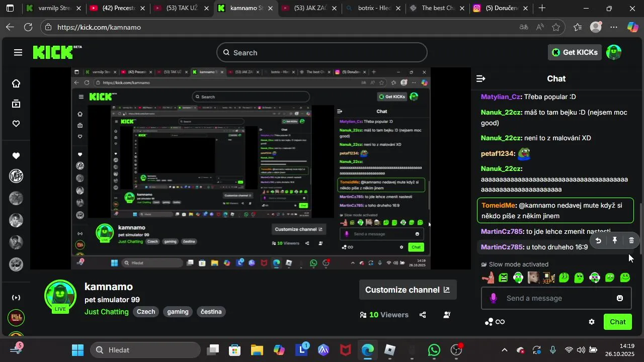
Task: Go back in browser
Action: 10,27
